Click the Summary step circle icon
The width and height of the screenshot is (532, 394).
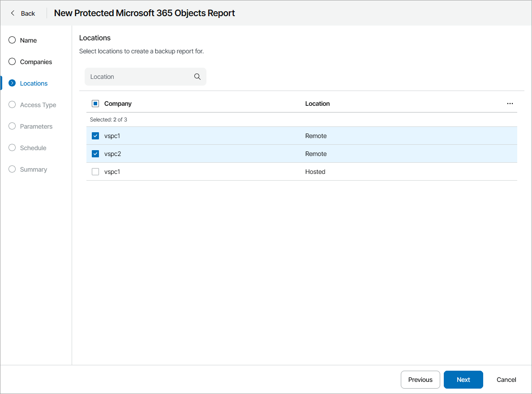coord(12,169)
